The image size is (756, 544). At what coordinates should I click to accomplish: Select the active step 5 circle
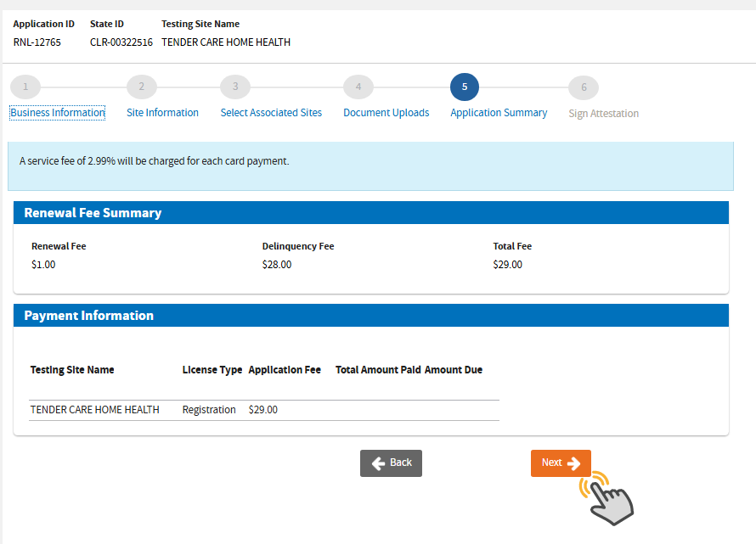465,87
